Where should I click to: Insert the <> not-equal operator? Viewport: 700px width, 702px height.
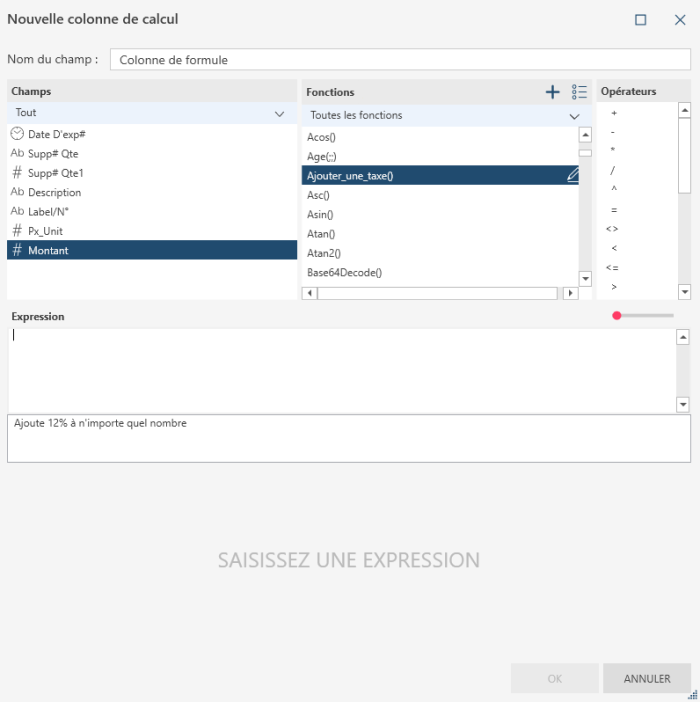tap(612, 229)
